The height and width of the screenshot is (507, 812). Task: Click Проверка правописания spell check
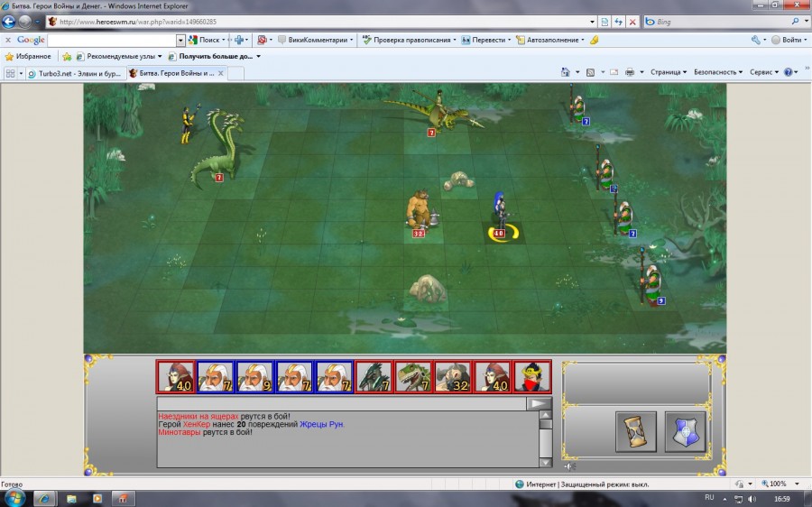[x=408, y=40]
